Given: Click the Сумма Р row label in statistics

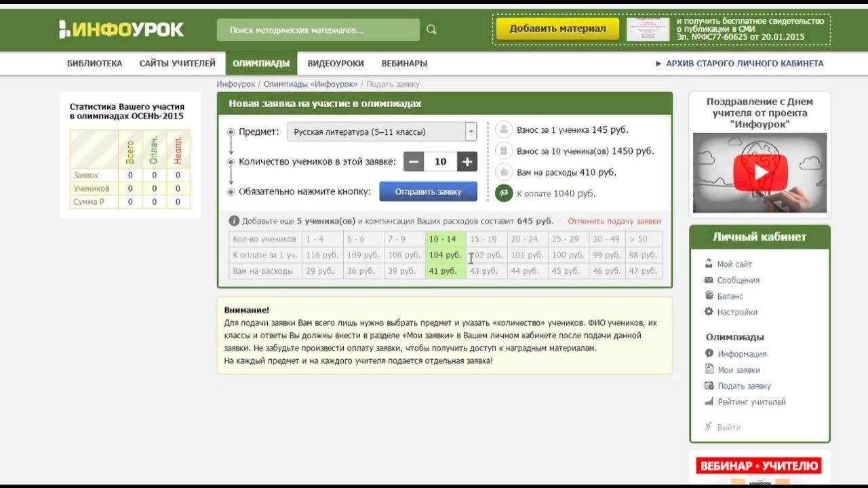Looking at the screenshot, I should (89, 202).
